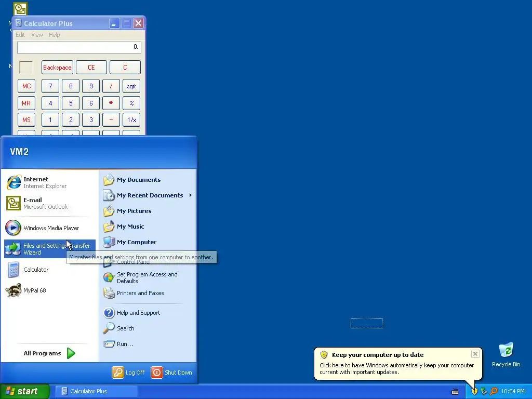Click the Windows Update balloon text
Image resolution: width=532 pixels, height=399 pixels.
396,369
